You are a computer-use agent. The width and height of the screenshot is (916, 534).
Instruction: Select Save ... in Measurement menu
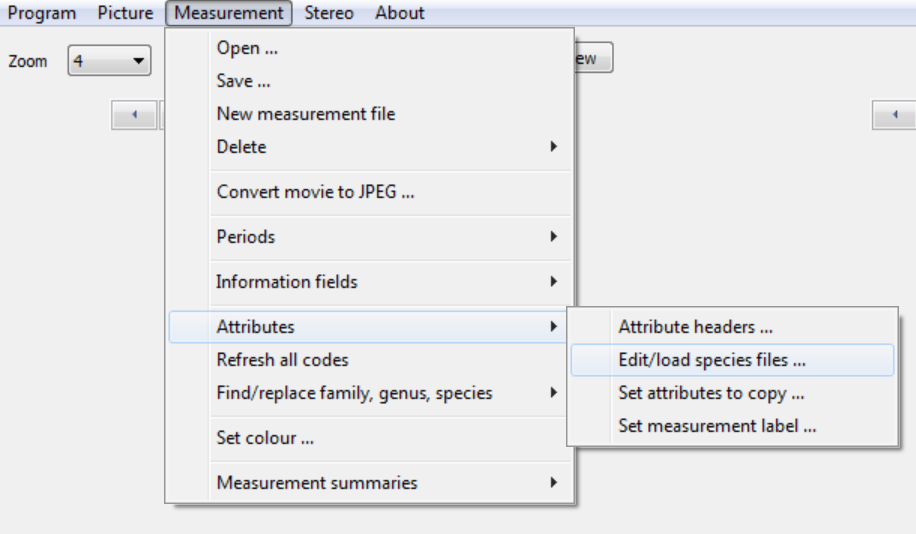coord(243,81)
